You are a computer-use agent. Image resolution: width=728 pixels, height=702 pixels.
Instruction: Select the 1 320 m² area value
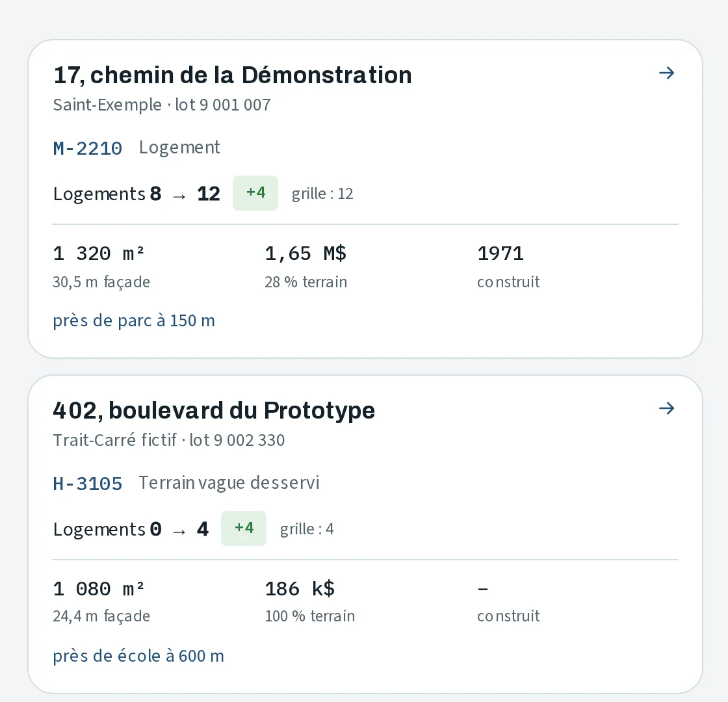(98, 253)
